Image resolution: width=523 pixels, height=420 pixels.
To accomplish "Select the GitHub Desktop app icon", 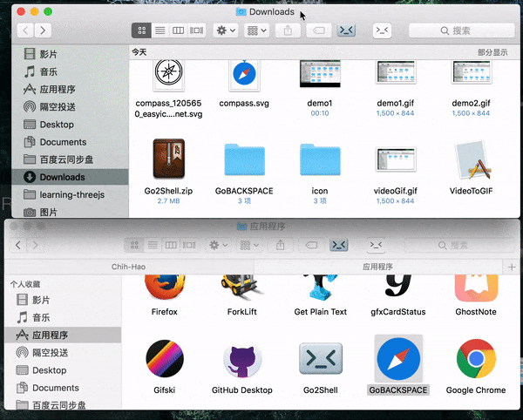I will (x=242, y=362).
